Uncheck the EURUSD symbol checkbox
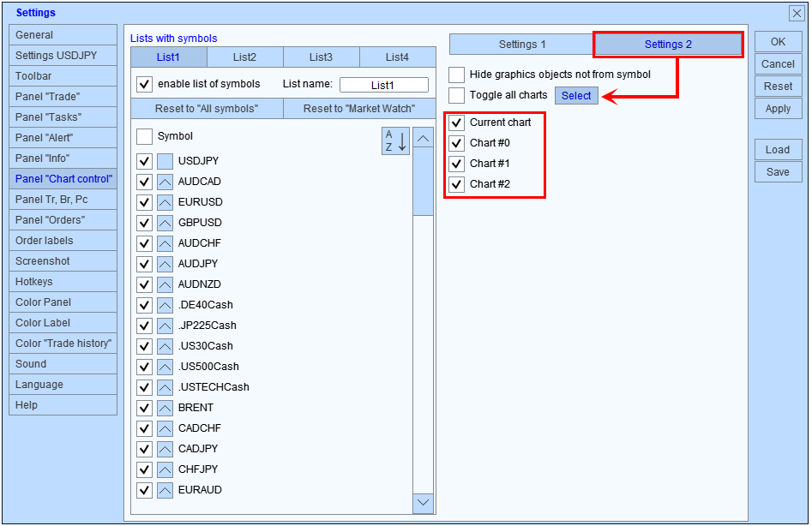This screenshot has width=812, height=526. coord(145,203)
